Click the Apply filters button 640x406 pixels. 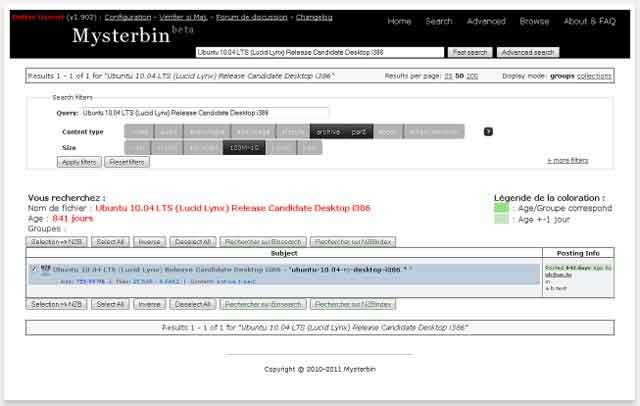(x=79, y=162)
